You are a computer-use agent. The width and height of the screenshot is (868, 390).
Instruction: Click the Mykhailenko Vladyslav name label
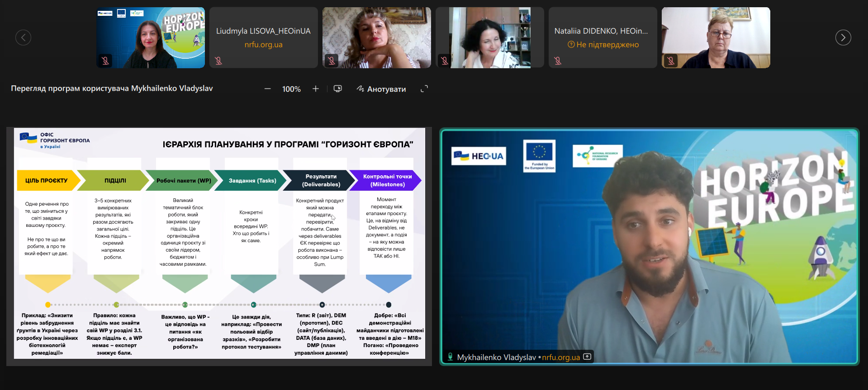tap(496, 357)
